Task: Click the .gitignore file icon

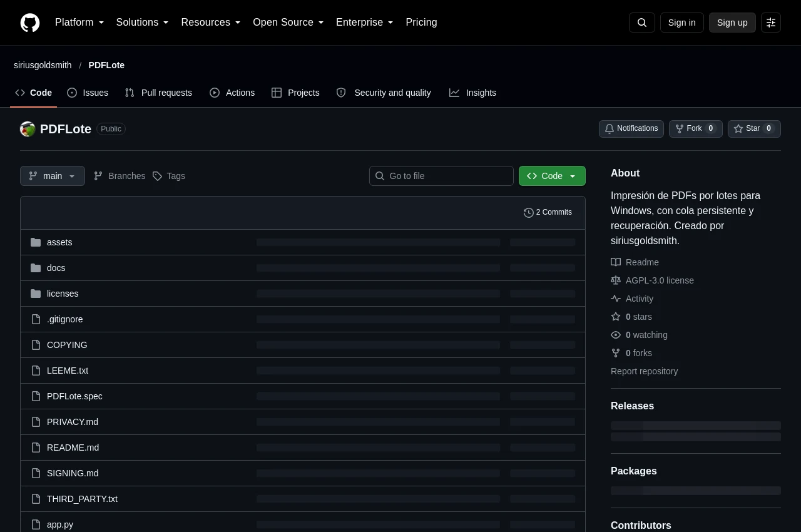Action: [x=36, y=319]
